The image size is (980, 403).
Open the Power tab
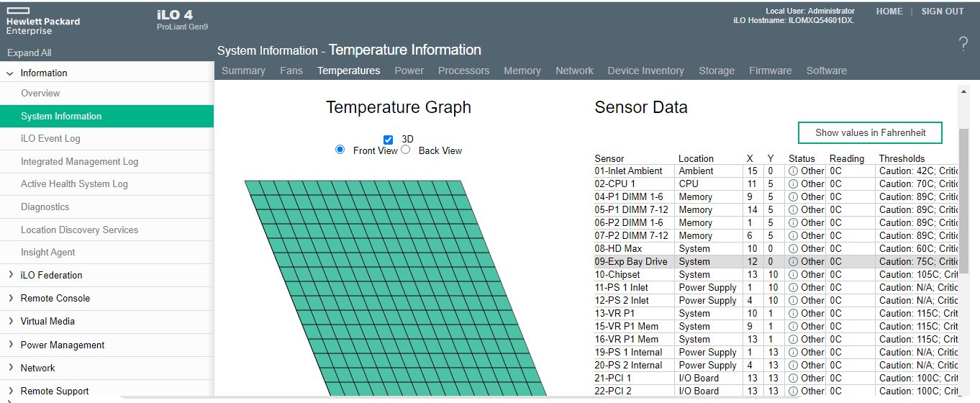409,71
